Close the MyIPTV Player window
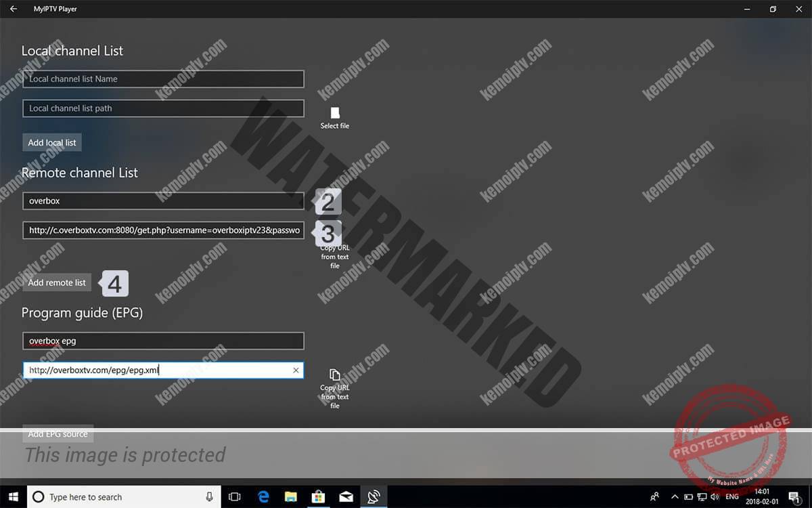The image size is (812, 508). pyautogui.click(x=799, y=9)
